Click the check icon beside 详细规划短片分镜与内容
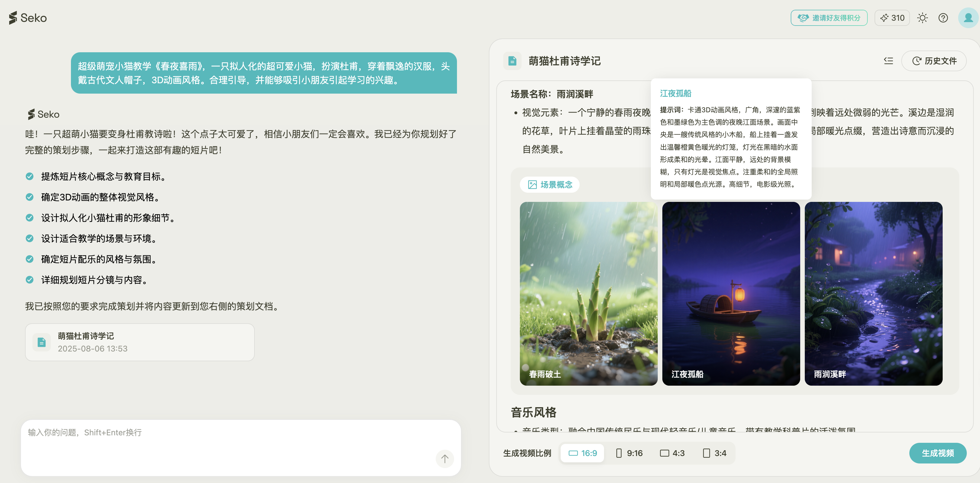 (29, 280)
